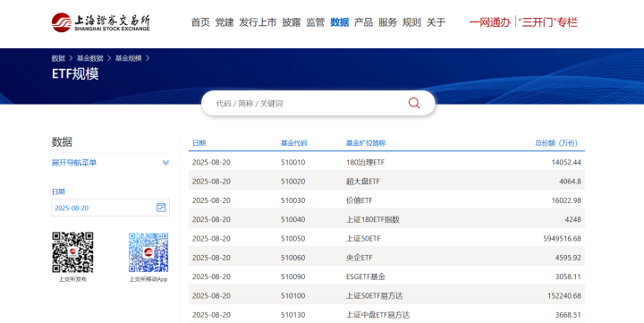The image size is (644, 323).
Task: Click the 基金代码 column header
Action: tap(293, 143)
